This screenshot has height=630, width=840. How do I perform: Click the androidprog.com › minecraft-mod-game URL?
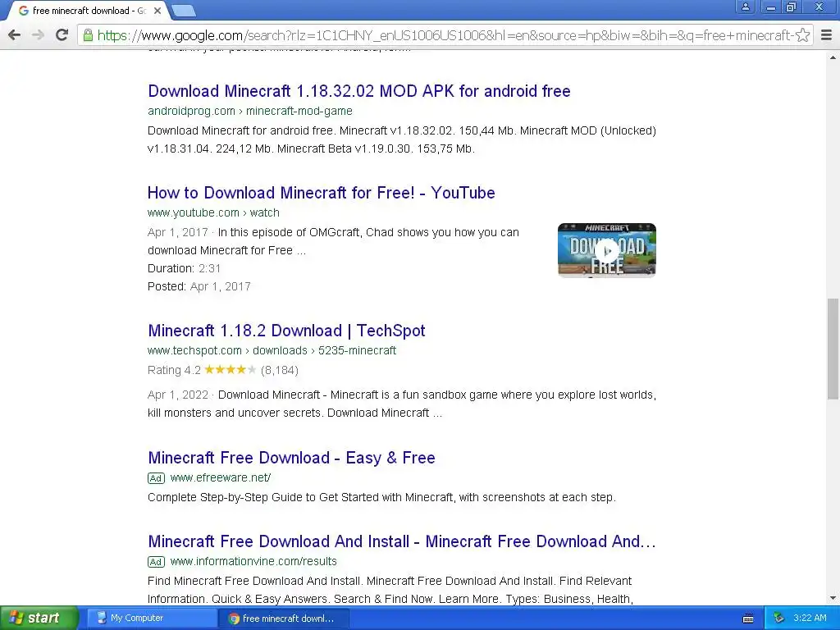tap(249, 111)
